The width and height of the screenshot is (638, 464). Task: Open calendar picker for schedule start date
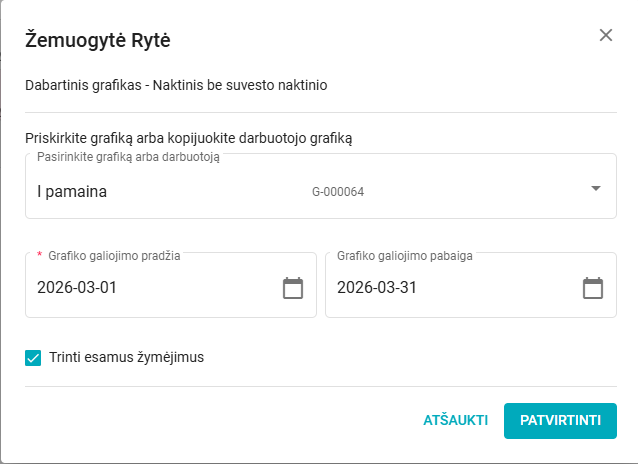293,288
